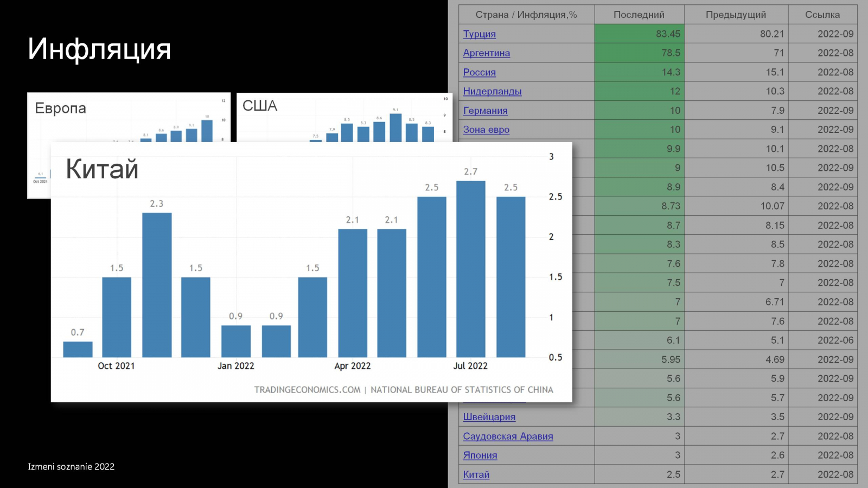868x488 pixels.
Task: Open the Турция country link
Action: (479, 34)
